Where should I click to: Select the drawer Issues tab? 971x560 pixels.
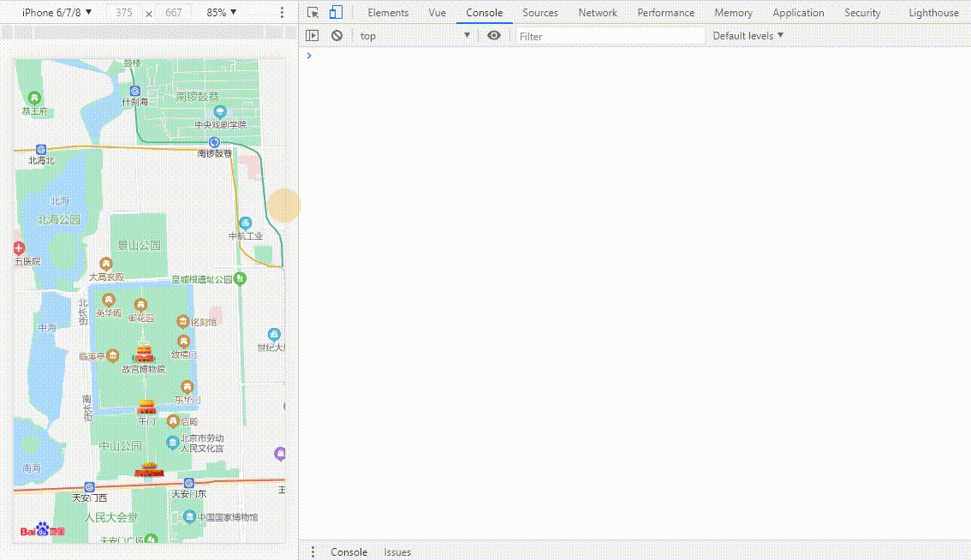[x=397, y=552]
